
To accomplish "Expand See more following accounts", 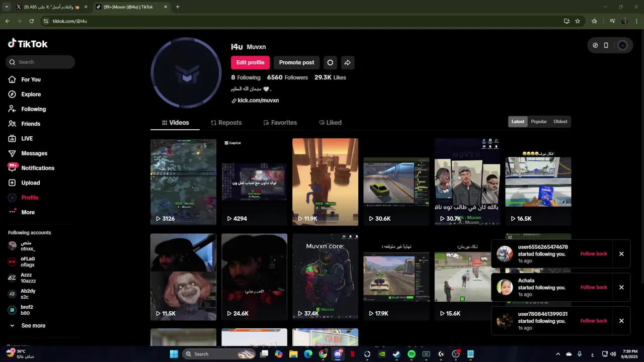I will pyautogui.click(x=28, y=326).
